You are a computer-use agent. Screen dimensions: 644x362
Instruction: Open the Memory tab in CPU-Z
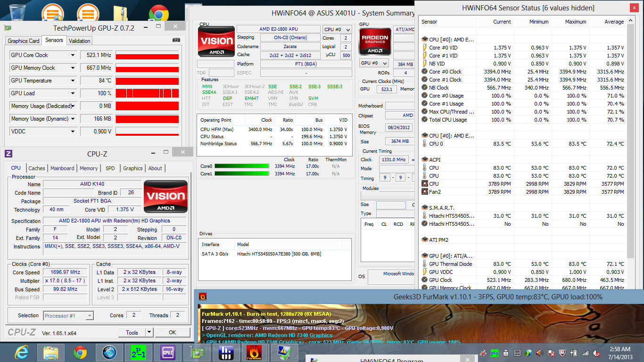click(x=89, y=168)
